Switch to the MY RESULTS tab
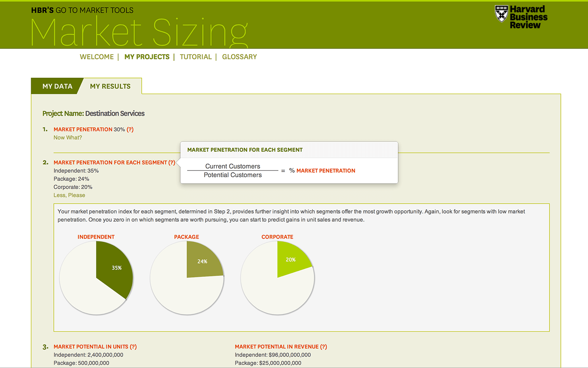Image resolution: width=588 pixels, height=368 pixels. point(110,86)
